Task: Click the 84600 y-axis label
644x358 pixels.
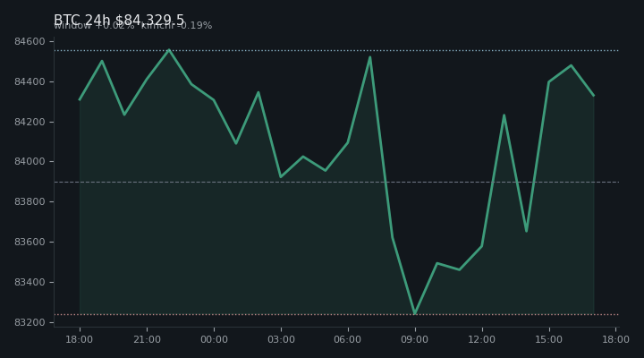Action: [x=30, y=41]
